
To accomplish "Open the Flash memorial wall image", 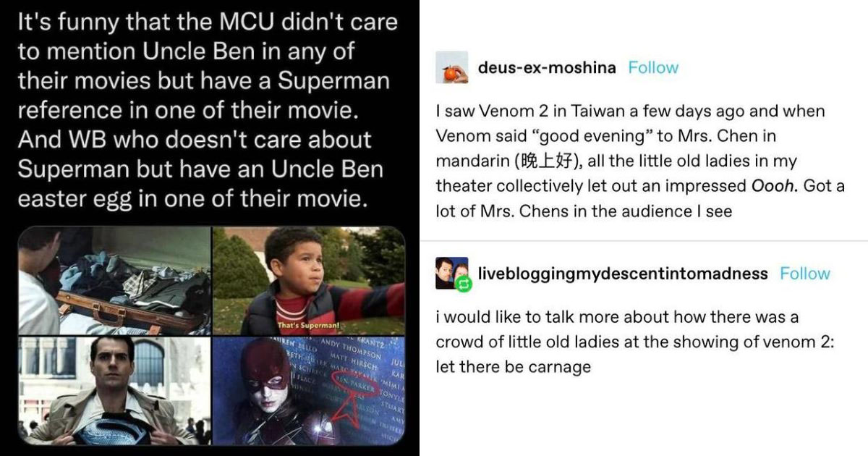I will (x=308, y=391).
